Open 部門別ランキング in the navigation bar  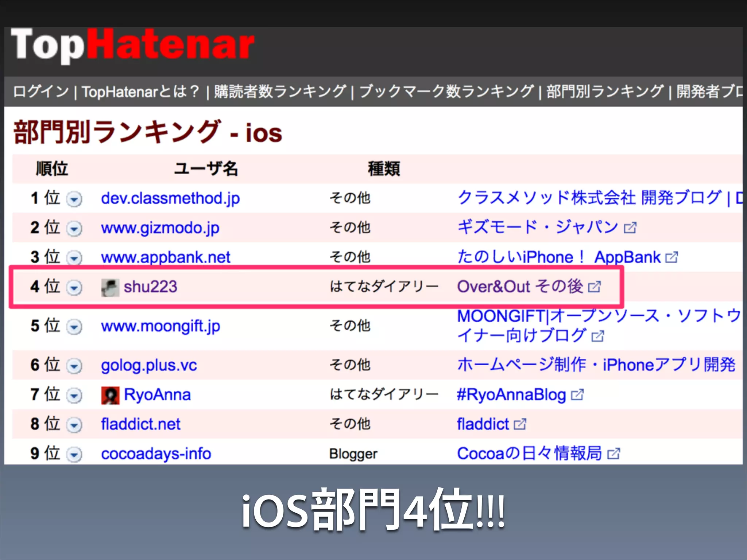click(605, 92)
